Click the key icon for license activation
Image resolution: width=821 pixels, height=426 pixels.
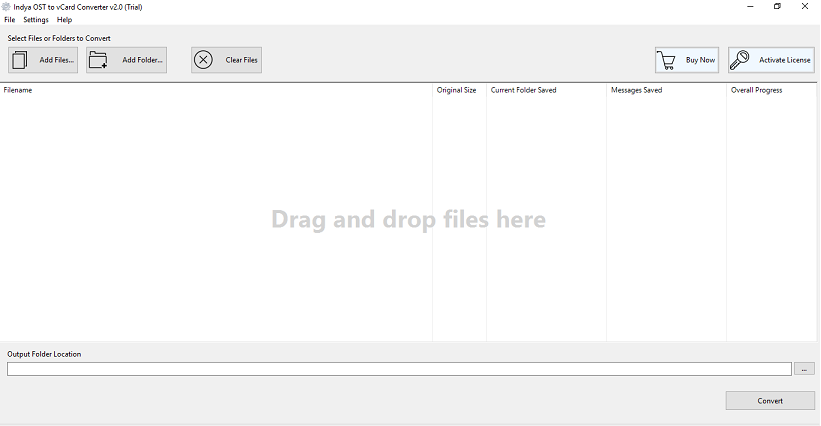tap(739, 60)
